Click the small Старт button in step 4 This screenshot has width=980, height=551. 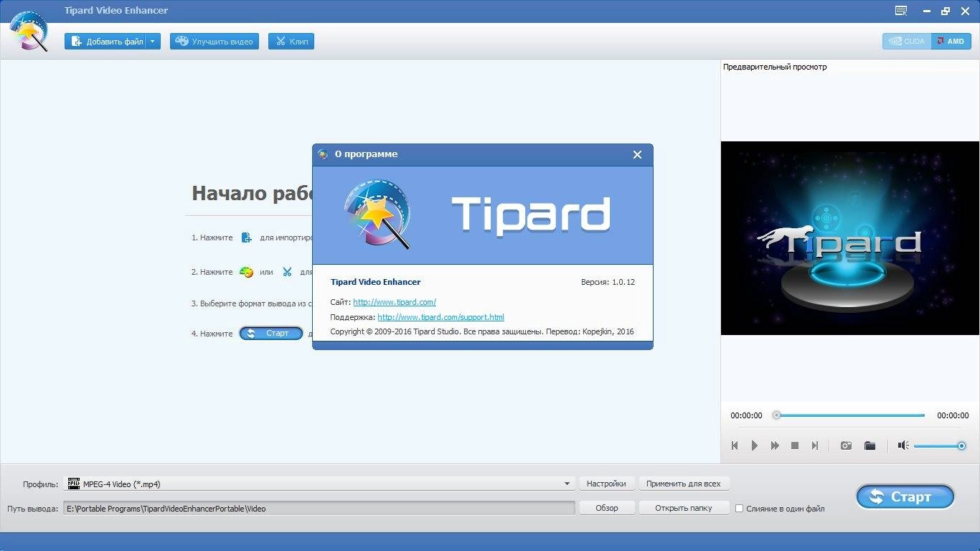coord(271,333)
